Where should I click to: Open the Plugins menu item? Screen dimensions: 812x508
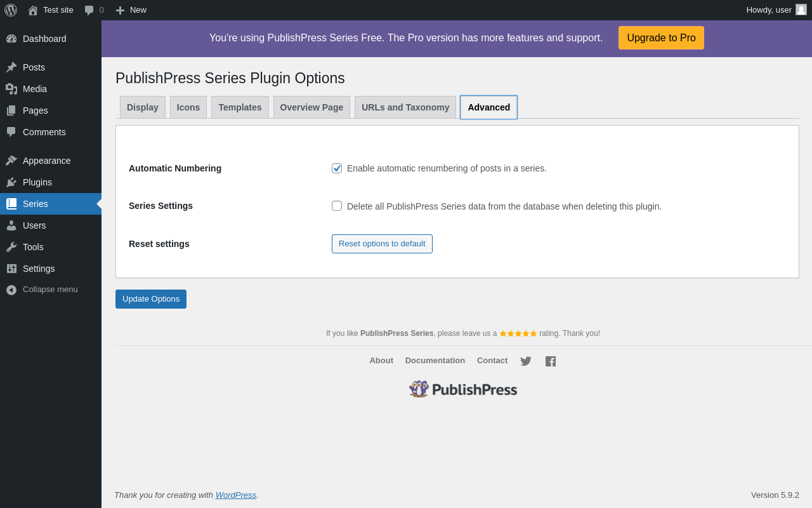(51, 182)
